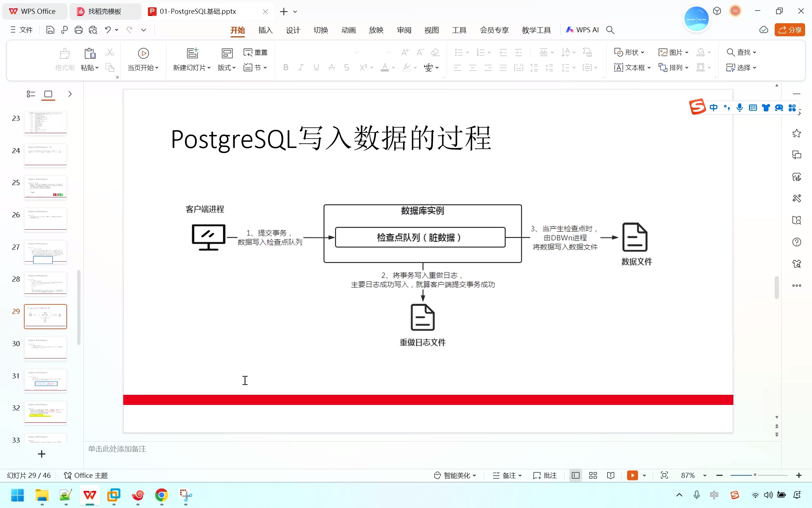Screen dimensions: 812x508
Task: Toggle bold formatting
Action: coord(286,67)
